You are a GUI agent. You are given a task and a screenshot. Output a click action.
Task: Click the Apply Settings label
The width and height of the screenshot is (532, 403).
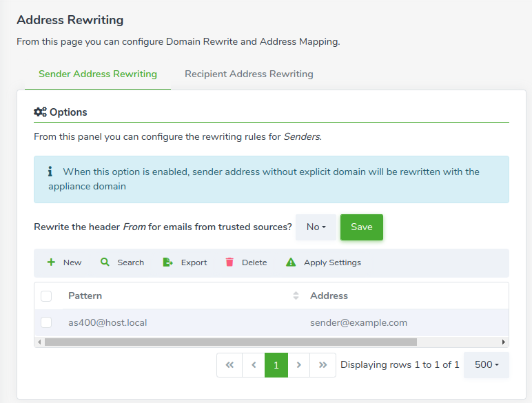[x=332, y=262]
